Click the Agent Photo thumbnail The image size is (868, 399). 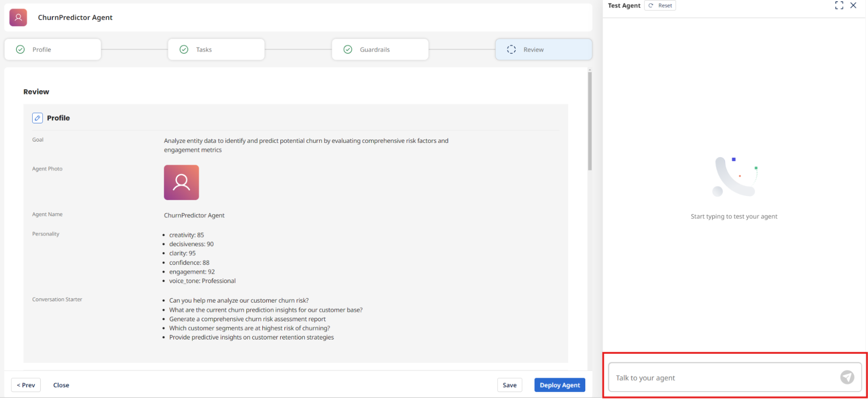coord(181,182)
